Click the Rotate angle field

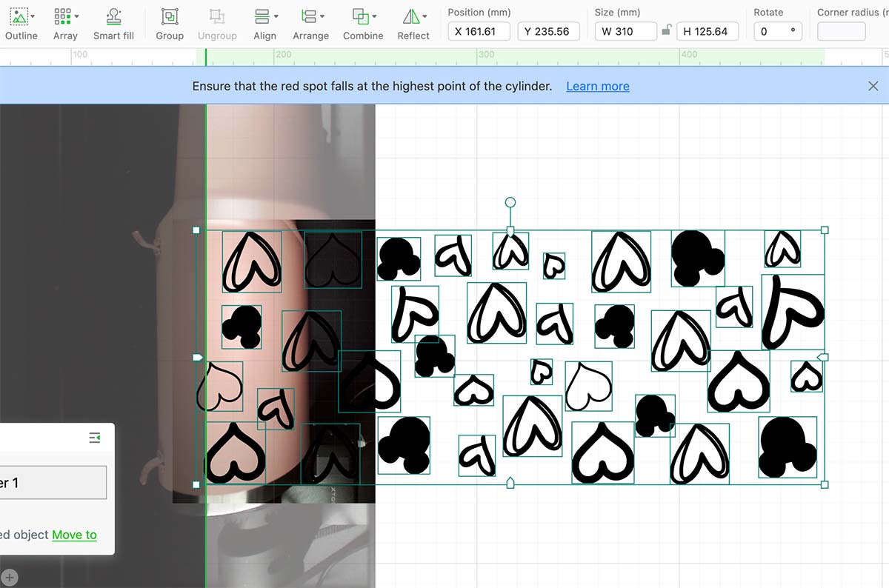point(778,31)
